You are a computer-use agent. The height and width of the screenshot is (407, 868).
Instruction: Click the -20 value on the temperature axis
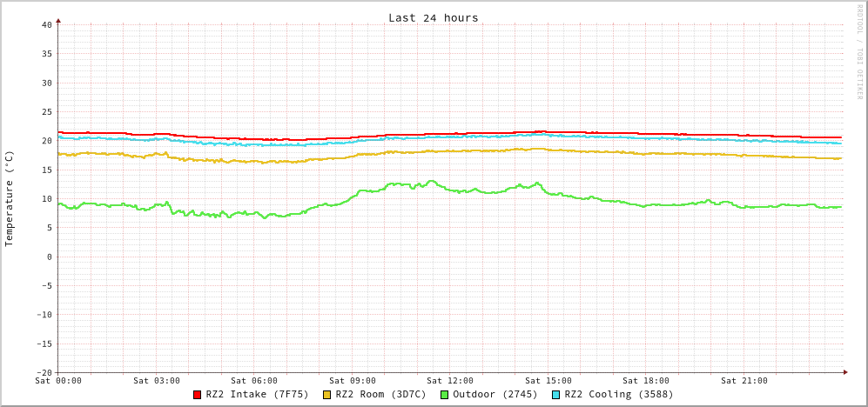44,372
